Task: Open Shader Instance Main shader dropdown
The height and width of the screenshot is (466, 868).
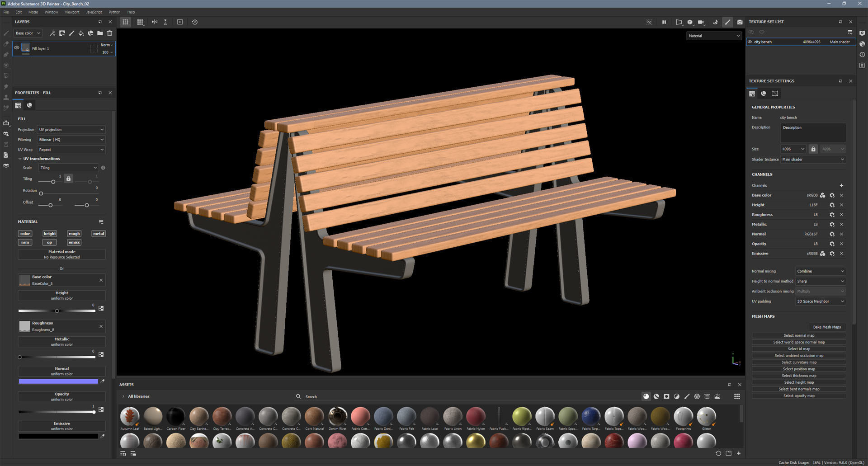Action: (x=813, y=160)
